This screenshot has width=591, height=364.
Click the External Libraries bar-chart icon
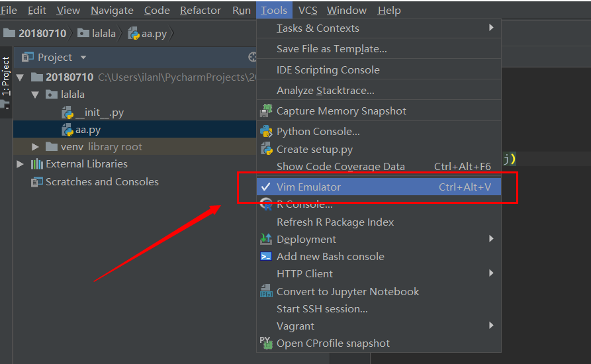pyautogui.click(x=37, y=164)
